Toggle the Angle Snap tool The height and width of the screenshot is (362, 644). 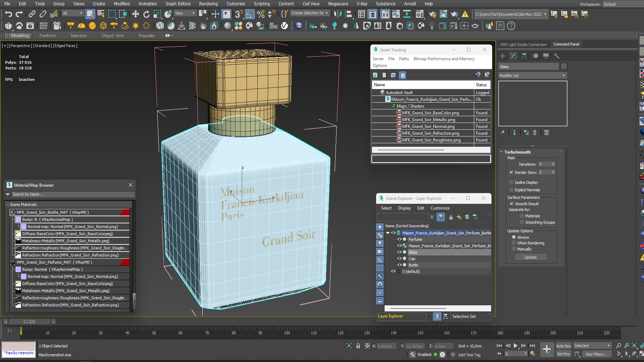(x=250, y=14)
